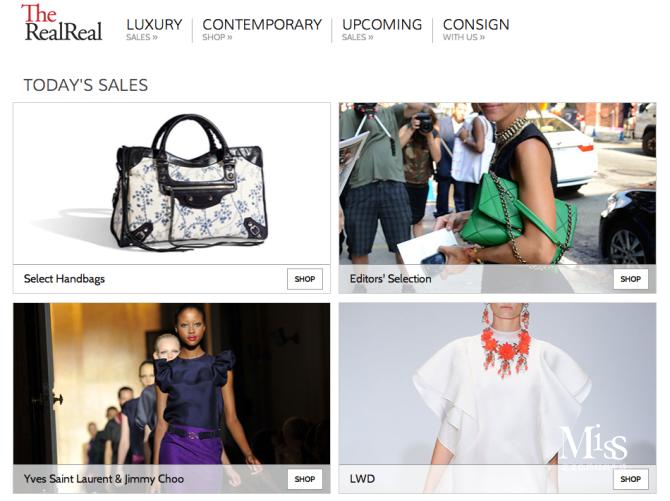The image size is (670, 501).
Task: Open the runway model in purple skirt photo
Action: 172,383
